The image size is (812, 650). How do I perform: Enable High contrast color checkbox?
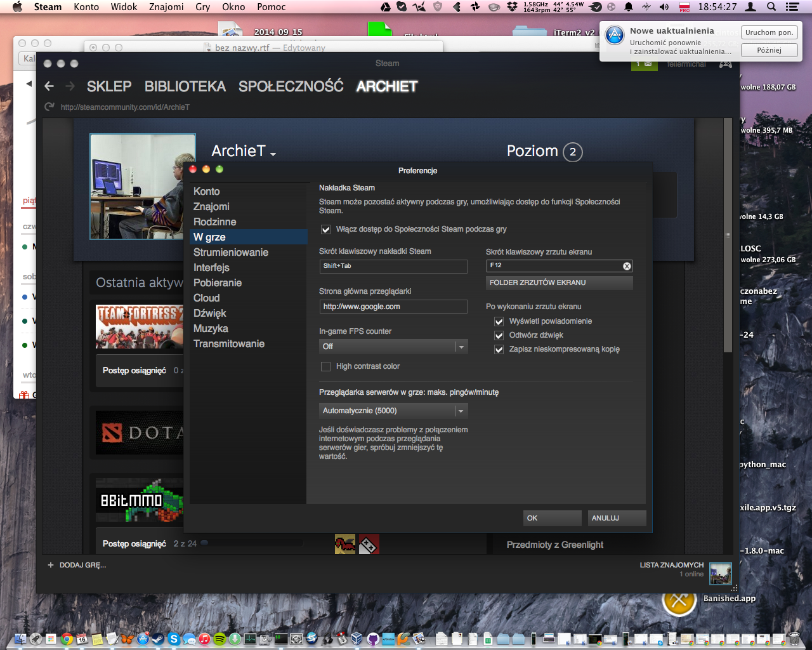pos(325,366)
